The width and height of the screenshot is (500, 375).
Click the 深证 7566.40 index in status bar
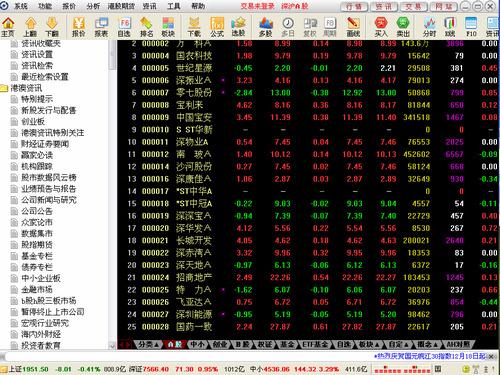[x=149, y=369]
